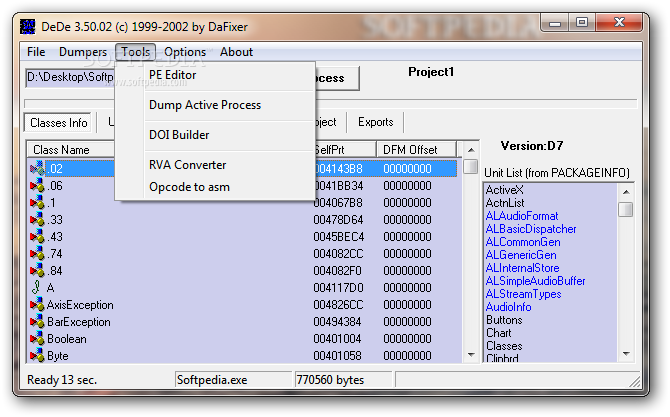
Task: Click the DeDe application icon in title bar
Action: click(28, 26)
